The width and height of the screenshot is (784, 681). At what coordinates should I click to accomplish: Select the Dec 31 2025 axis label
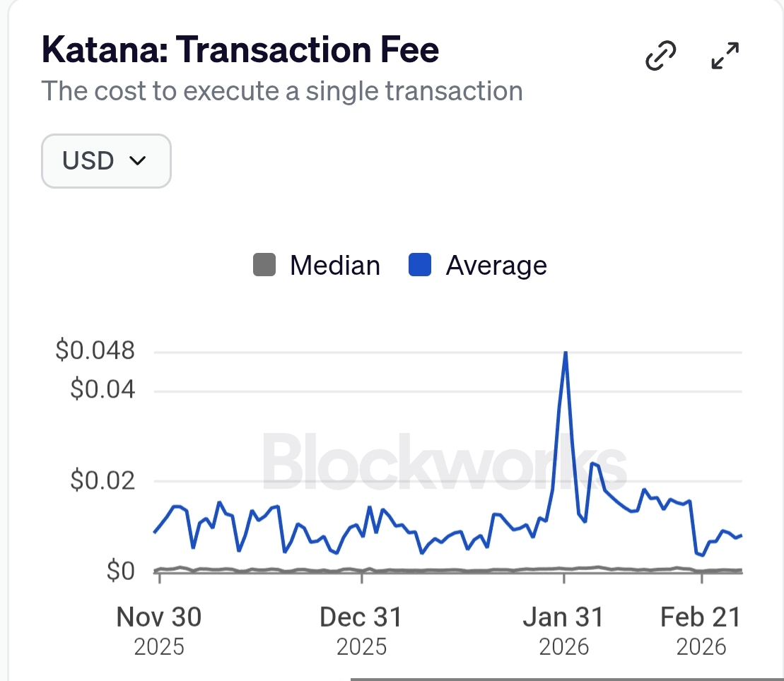(x=361, y=627)
